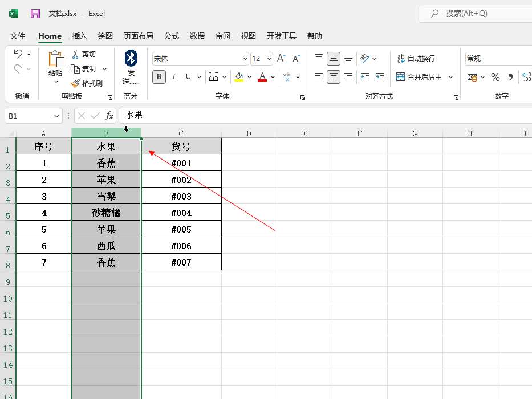
Task: Click the text orientation icon
Action: tap(365, 58)
